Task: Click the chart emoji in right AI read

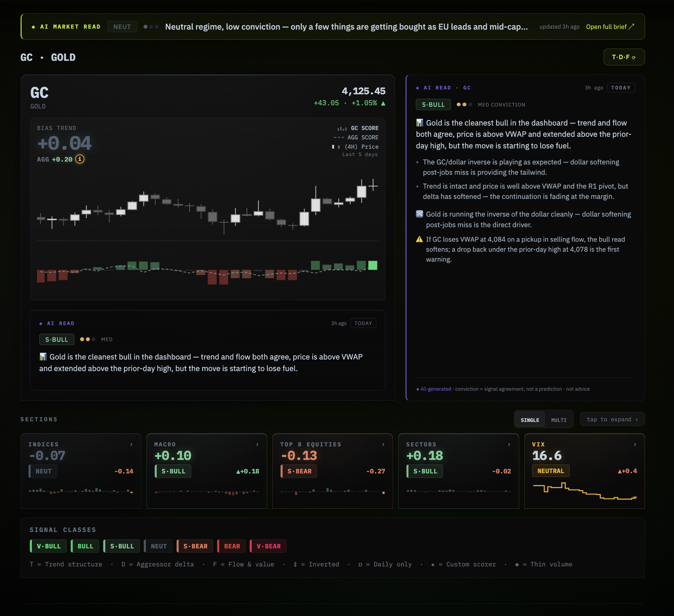Action: [x=420, y=123]
